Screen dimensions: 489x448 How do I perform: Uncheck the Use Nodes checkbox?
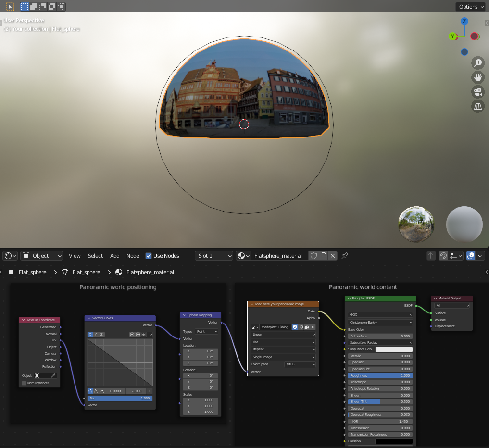point(149,256)
